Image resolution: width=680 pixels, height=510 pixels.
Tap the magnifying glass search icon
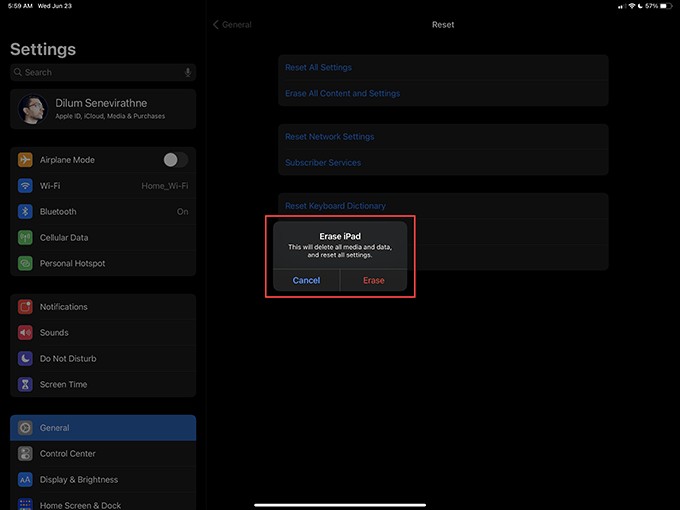click(17, 72)
